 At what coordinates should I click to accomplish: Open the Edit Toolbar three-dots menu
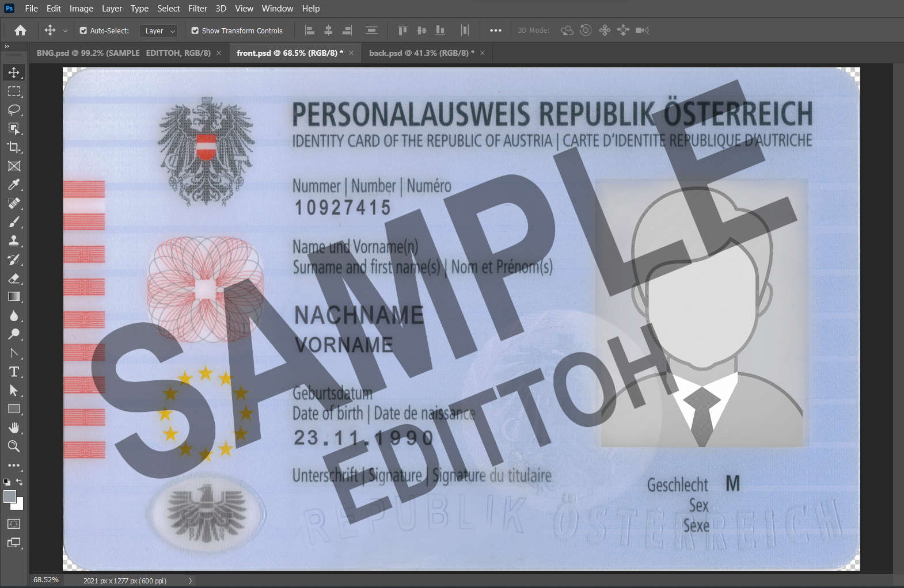(14, 465)
